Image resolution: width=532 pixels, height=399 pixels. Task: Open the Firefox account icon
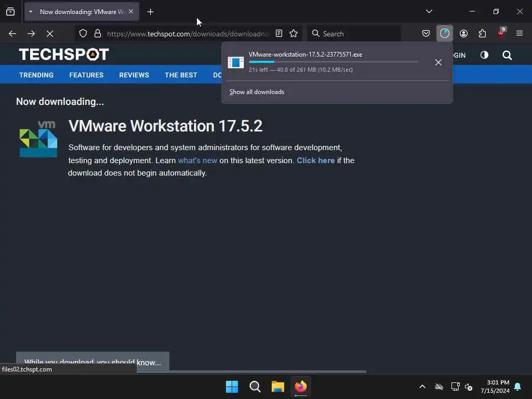(x=463, y=34)
